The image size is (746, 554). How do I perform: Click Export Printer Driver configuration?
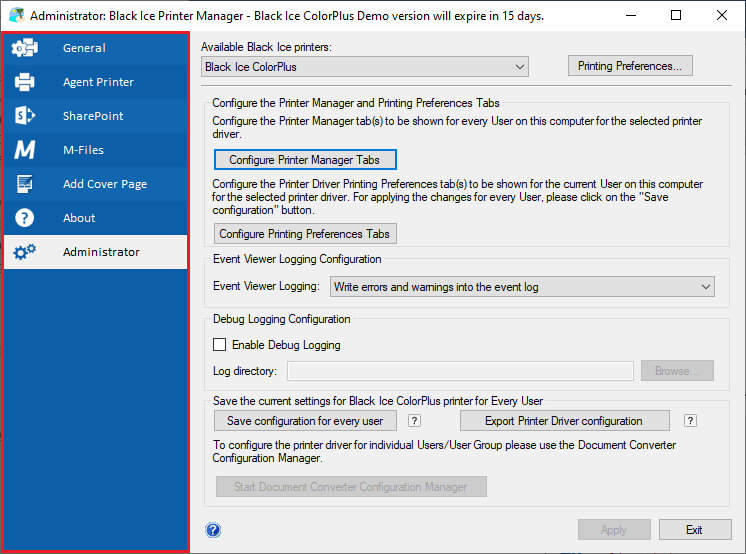pos(565,421)
